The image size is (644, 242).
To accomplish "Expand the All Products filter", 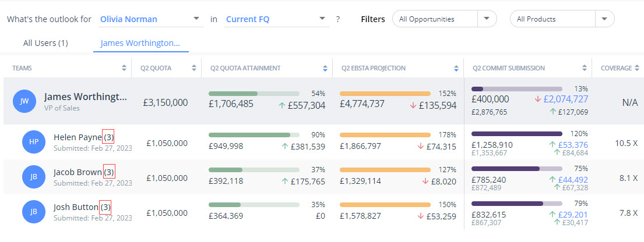I will [604, 19].
